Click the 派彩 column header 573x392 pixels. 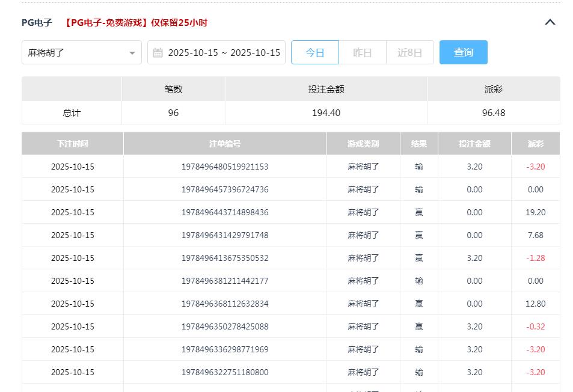535,144
